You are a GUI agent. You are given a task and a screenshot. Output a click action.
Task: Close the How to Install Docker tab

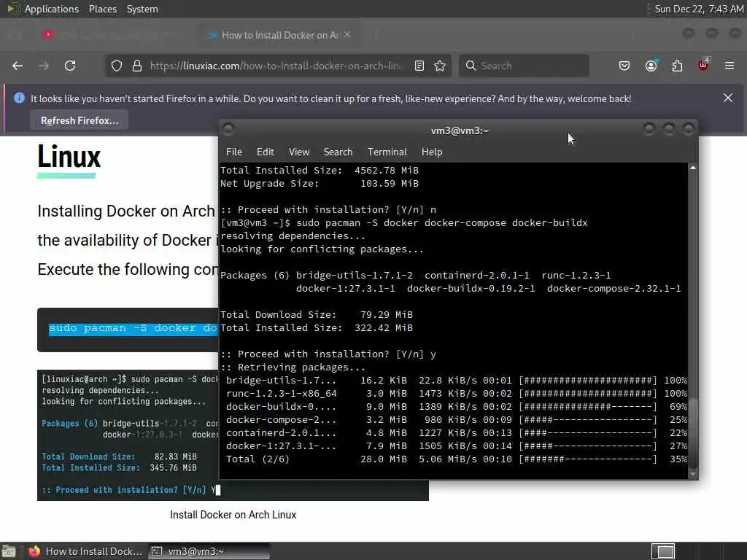click(347, 34)
